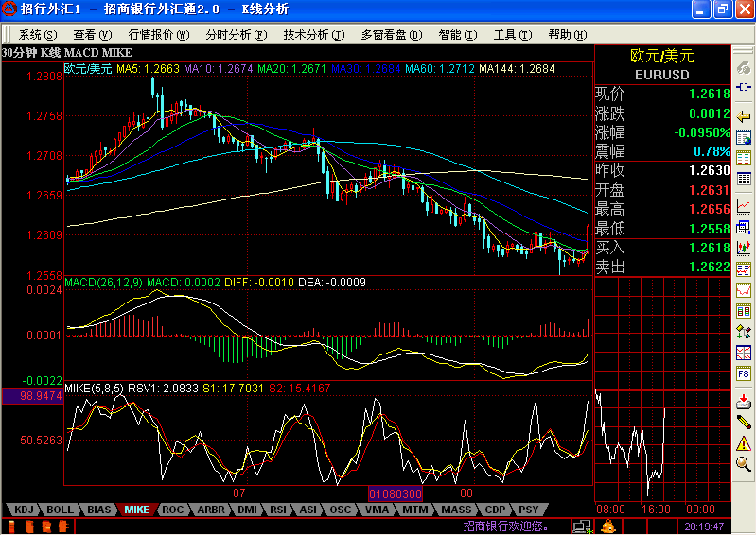Click the F8 period switch icon
The image size is (756, 536).
(x=744, y=373)
